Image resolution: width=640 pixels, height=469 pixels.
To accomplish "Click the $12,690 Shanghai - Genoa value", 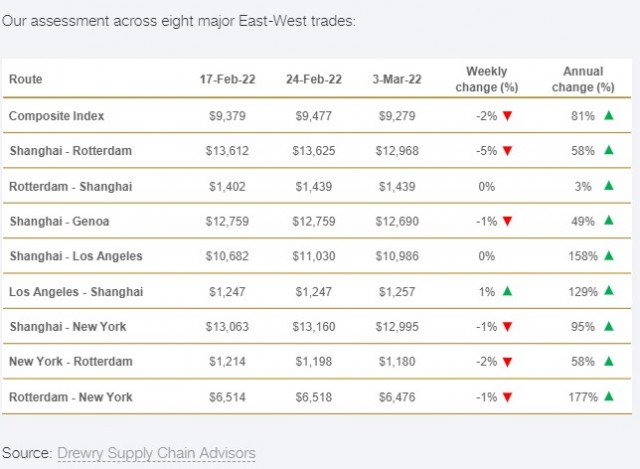I will point(397,221).
